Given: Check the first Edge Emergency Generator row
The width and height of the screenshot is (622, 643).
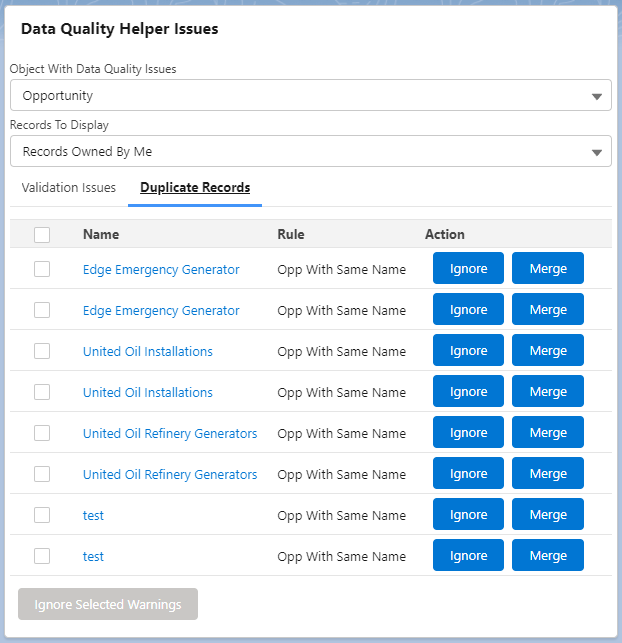Looking at the screenshot, I should click(x=42, y=269).
